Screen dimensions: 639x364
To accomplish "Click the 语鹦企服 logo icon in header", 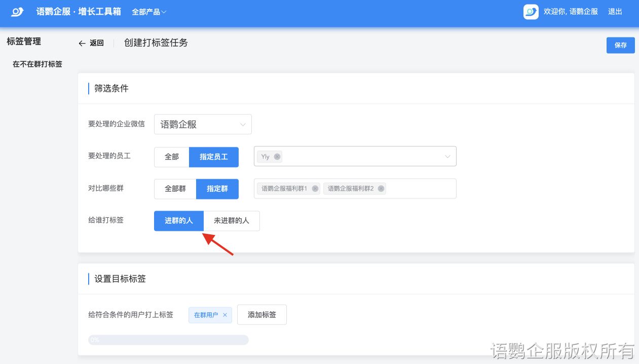I will tap(18, 12).
